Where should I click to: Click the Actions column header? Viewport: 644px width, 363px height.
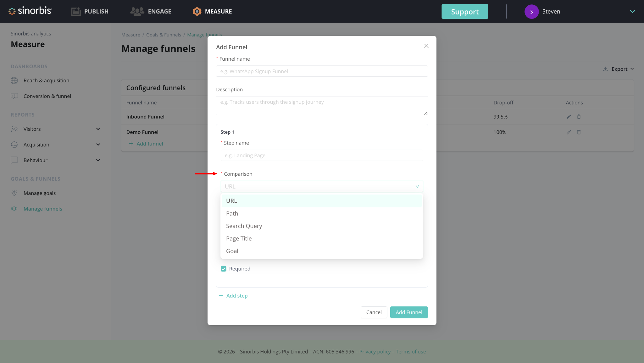(x=574, y=102)
